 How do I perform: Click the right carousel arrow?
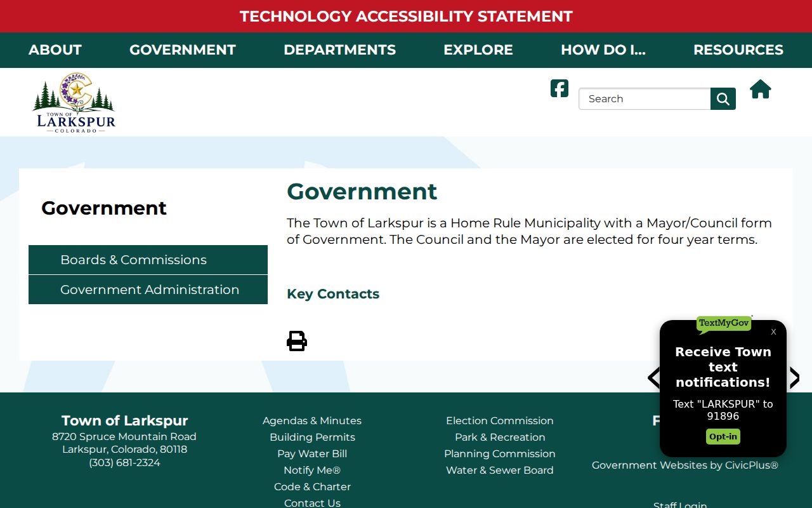(x=794, y=378)
